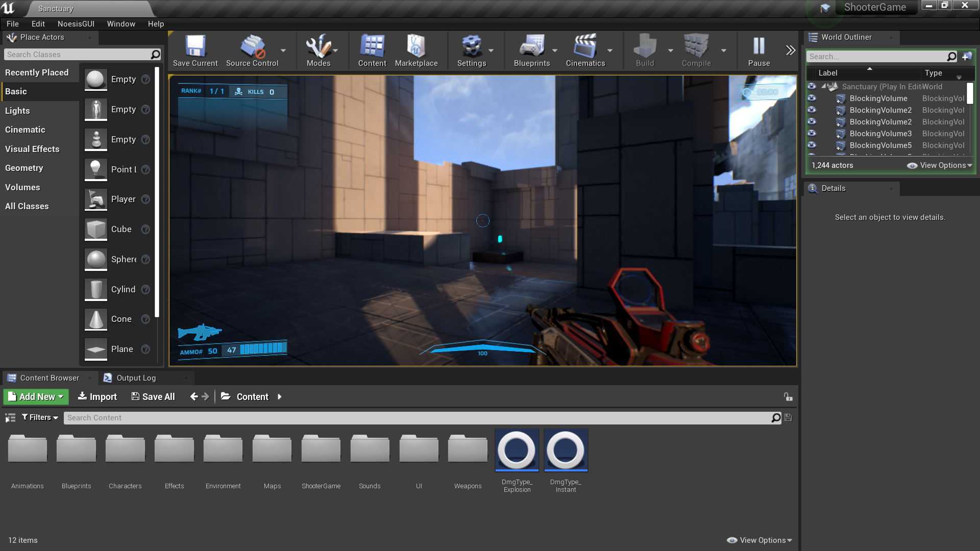This screenshot has height=551, width=980.
Task: Select the DmgType_Explosion asset thumbnail
Action: point(517,450)
